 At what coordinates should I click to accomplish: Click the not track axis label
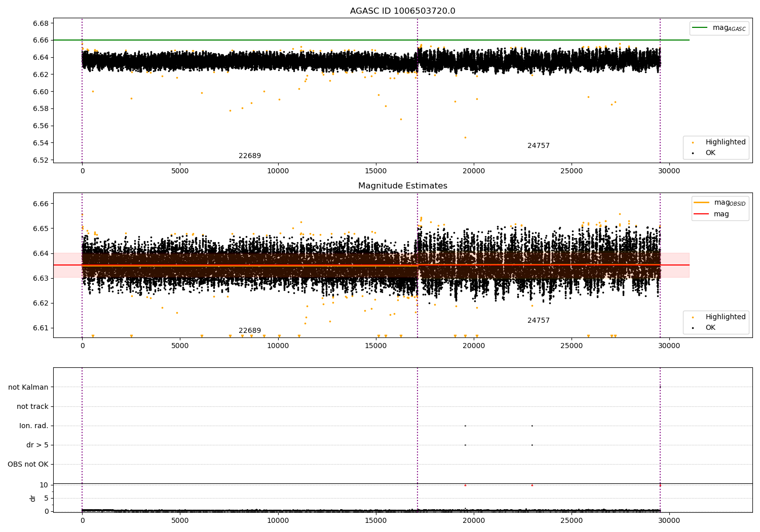click(32, 406)
